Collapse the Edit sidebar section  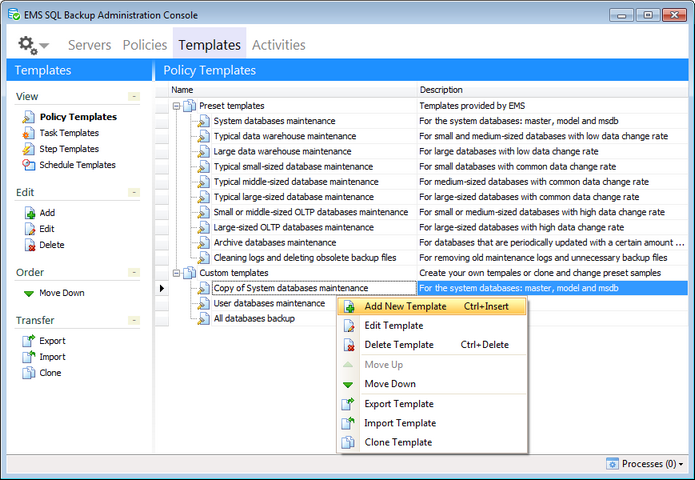134,192
